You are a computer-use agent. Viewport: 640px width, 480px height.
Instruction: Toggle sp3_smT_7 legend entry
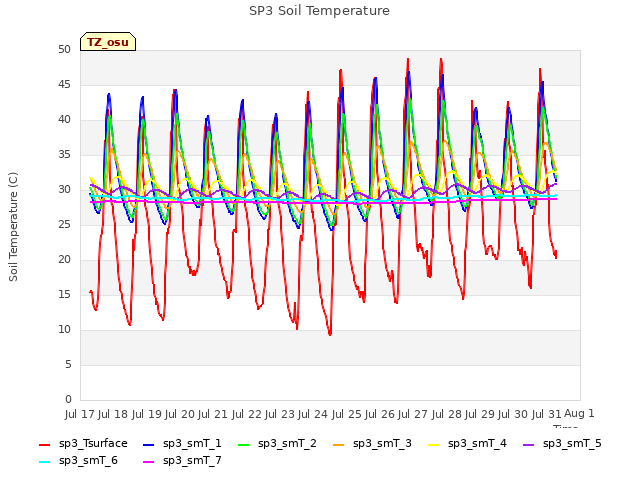point(182,460)
